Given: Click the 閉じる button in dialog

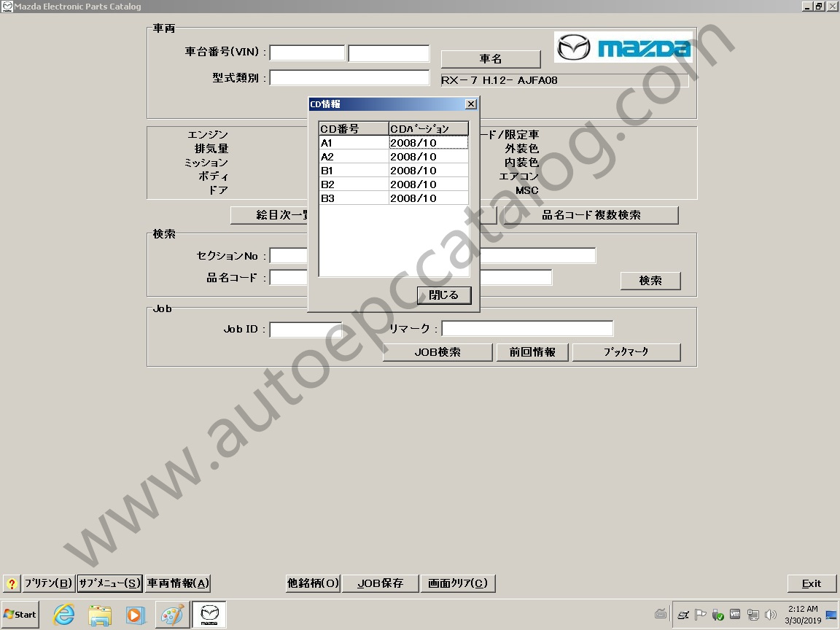Looking at the screenshot, I should pyautogui.click(x=444, y=295).
